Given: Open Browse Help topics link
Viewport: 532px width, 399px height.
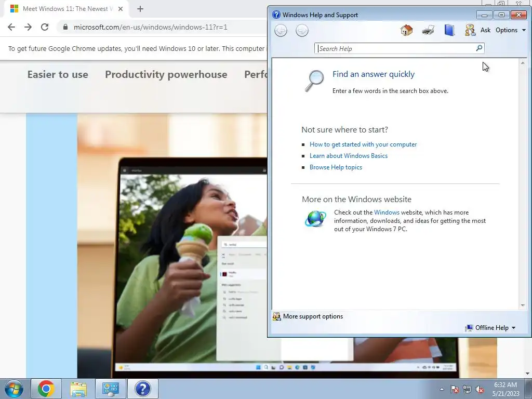Looking at the screenshot, I should [x=336, y=167].
